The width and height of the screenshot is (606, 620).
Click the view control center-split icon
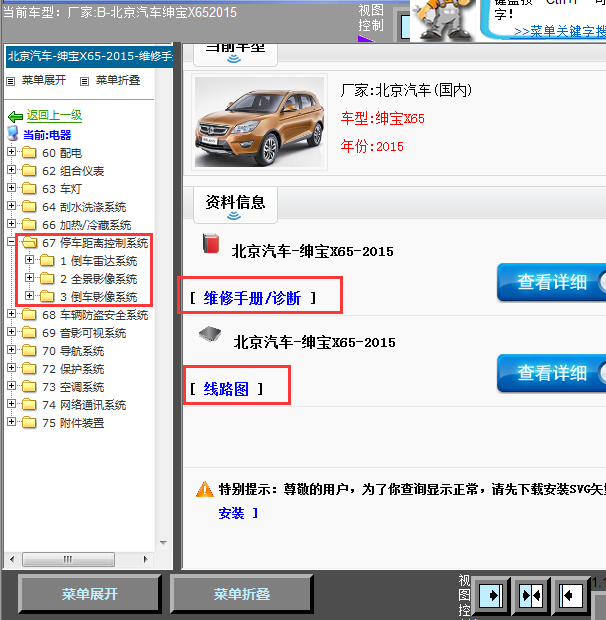(531, 595)
